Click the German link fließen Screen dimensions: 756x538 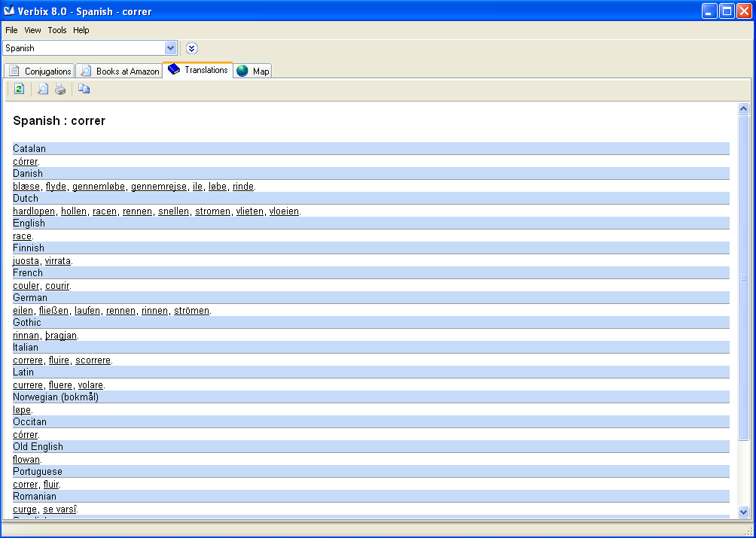click(53, 310)
